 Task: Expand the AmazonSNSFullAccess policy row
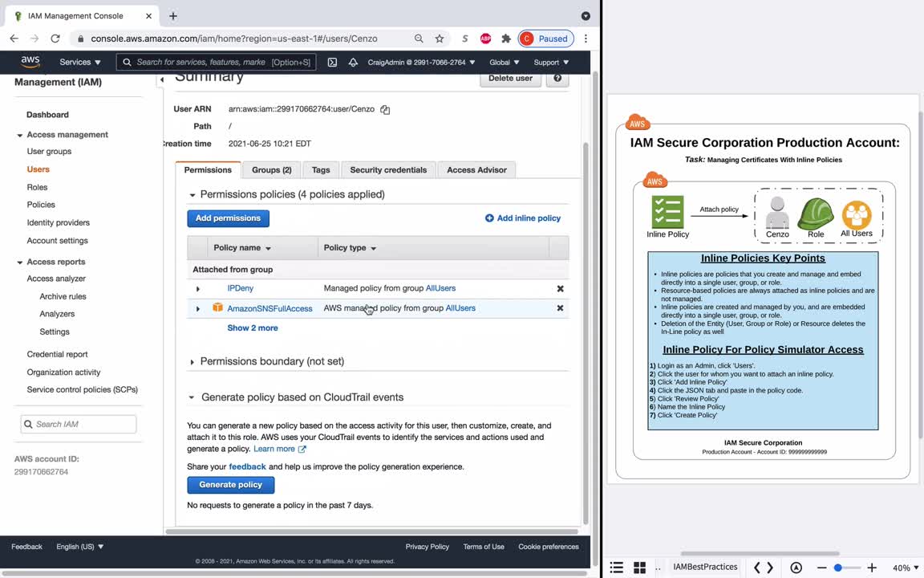point(198,308)
